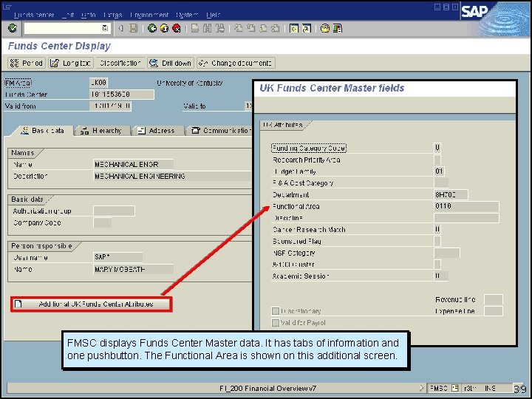Click the yellow Help icon

pos(325,28)
